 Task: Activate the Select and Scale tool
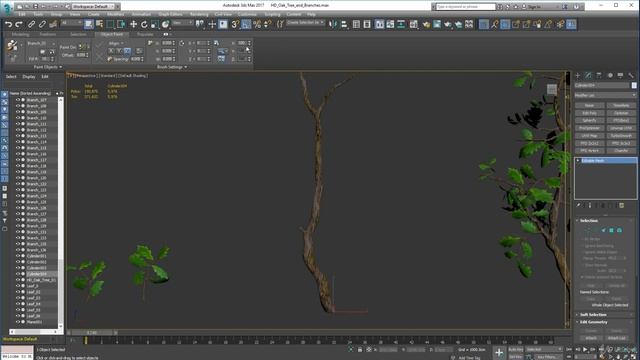155,24
